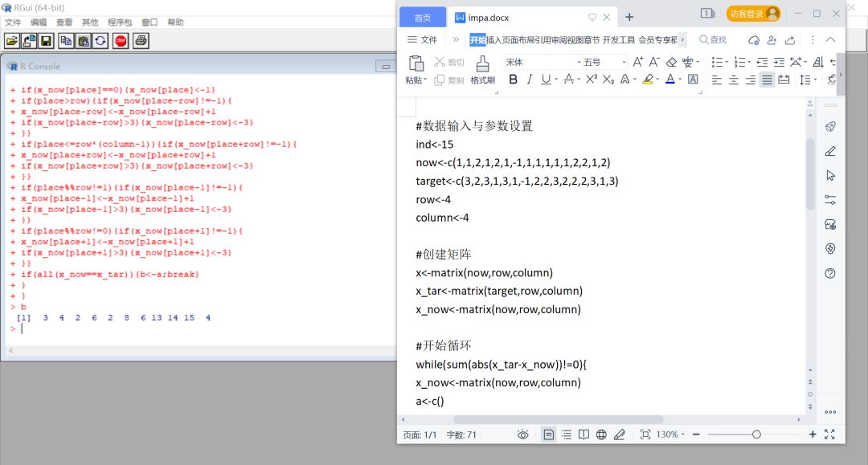Screen dimensions: 868x465
Task: Apply superscript formatting
Action: (x=592, y=79)
